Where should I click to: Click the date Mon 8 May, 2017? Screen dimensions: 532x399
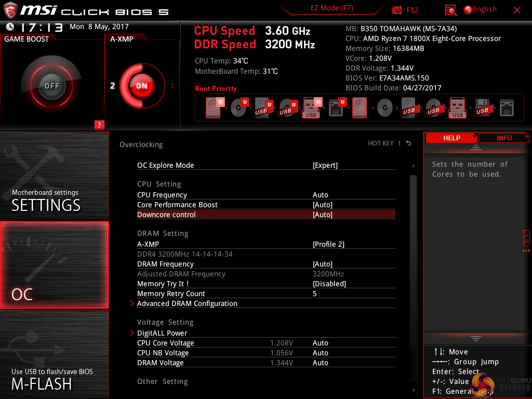tap(99, 26)
